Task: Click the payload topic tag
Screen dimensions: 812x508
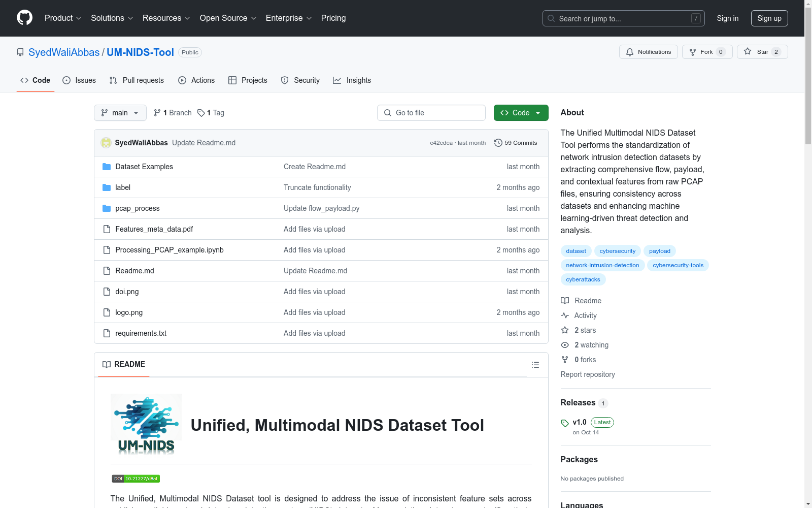Action: [x=660, y=251]
